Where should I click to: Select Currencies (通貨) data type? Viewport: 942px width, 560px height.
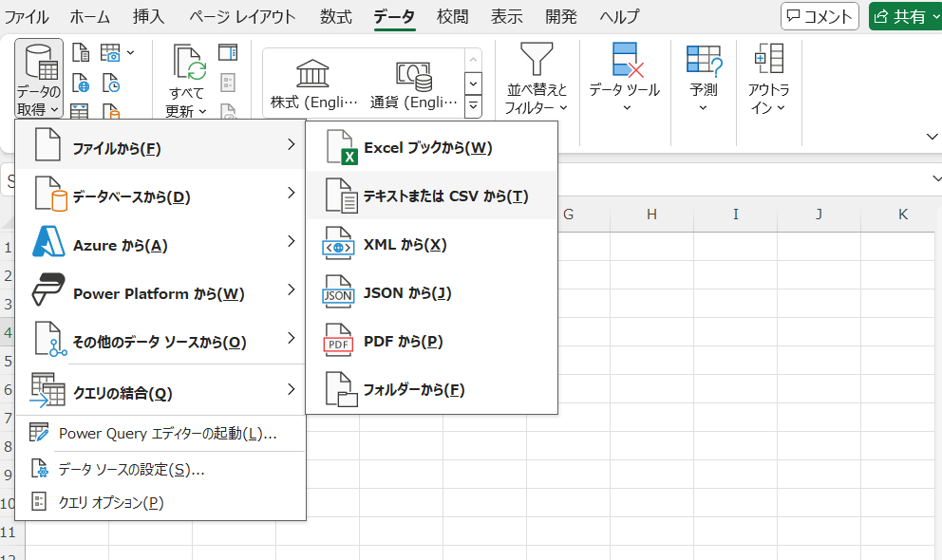[413, 84]
